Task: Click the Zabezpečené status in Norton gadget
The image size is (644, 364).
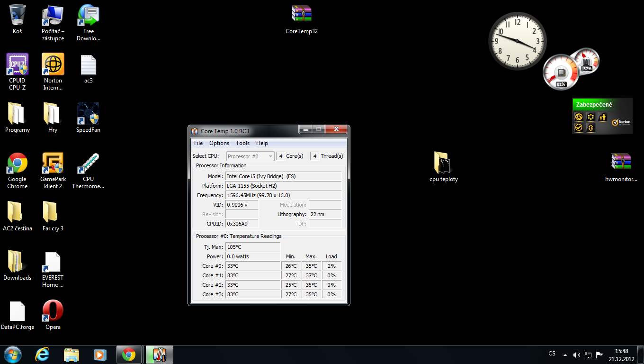Action: coord(594,105)
